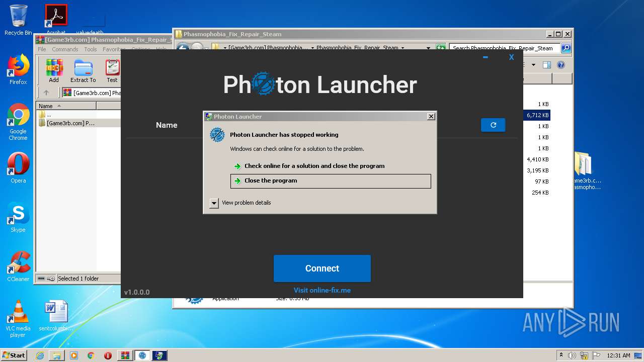The width and height of the screenshot is (644, 362).
Task: Select the 97 KB file row in Explorer
Action: [537, 182]
